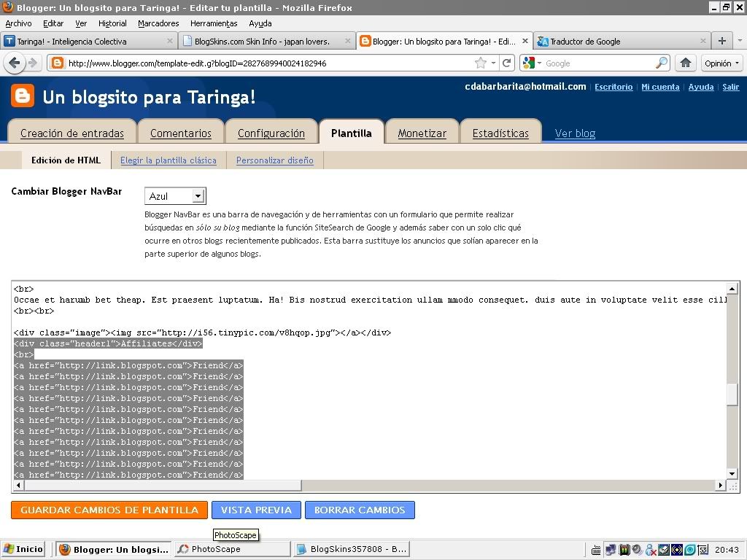This screenshot has width=747, height=560.
Task: Close the active Blogger tab
Action: (525, 41)
